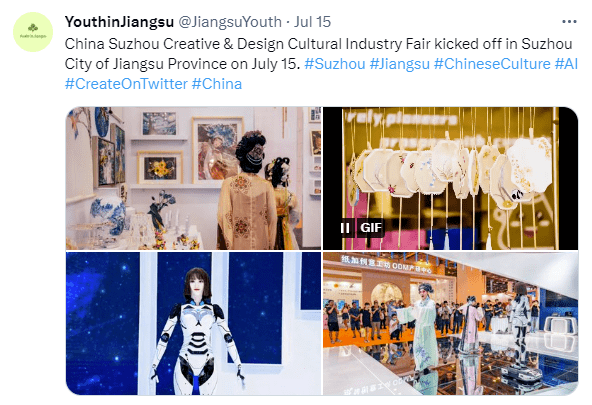Screen dimensions: 592x405
Task: Open the YouthinJiangsu display name link
Action: pyautogui.click(x=119, y=22)
